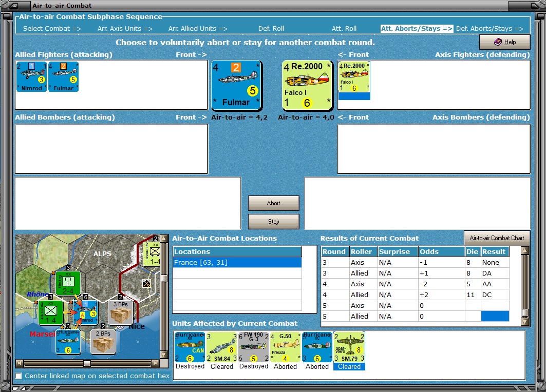Screen dimensions: 546x392
Task: Select the Nimrod fighter counter
Action: click(31, 77)
